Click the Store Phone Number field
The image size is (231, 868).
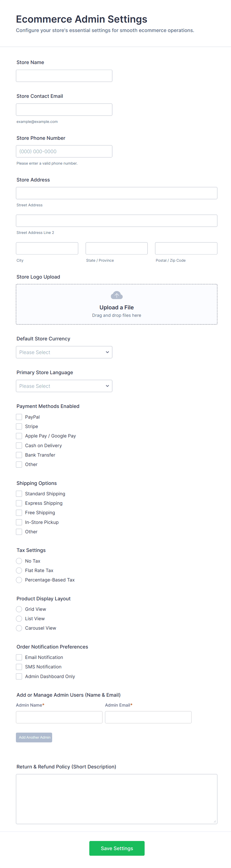pyautogui.click(x=64, y=151)
